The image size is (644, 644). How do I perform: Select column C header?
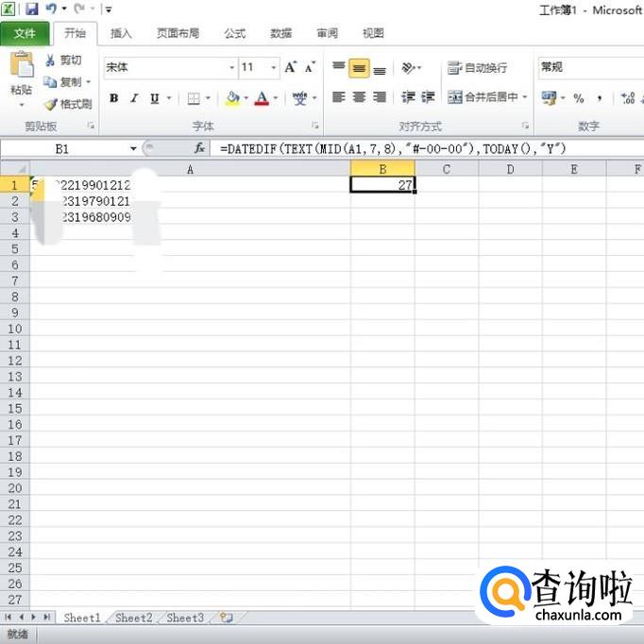pyautogui.click(x=447, y=169)
